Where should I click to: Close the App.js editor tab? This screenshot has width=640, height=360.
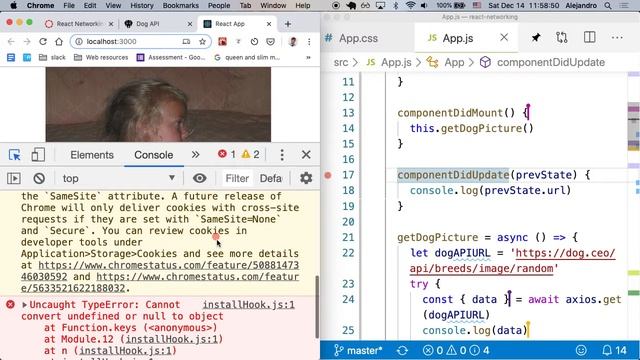pyautogui.click(x=504, y=38)
